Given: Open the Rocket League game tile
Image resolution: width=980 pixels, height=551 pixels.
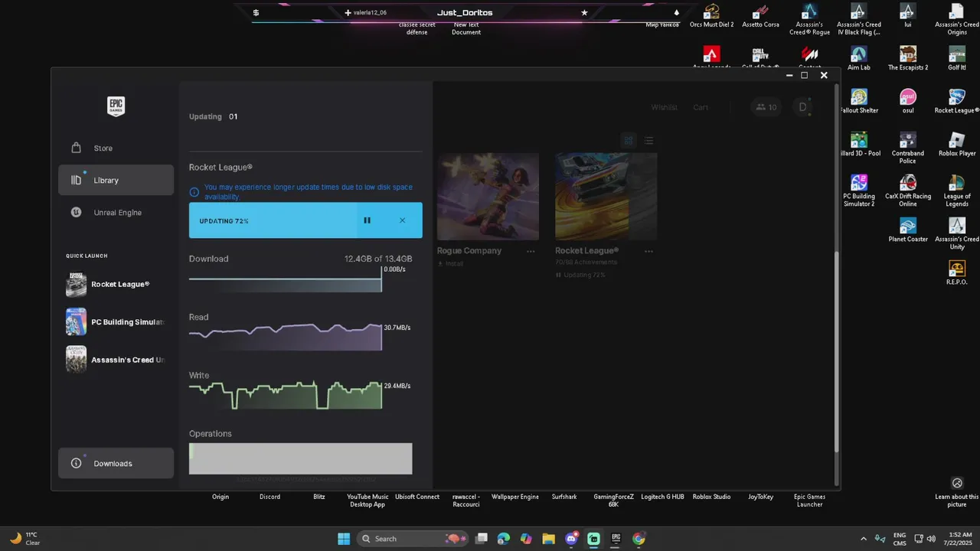Looking at the screenshot, I should 606,196.
